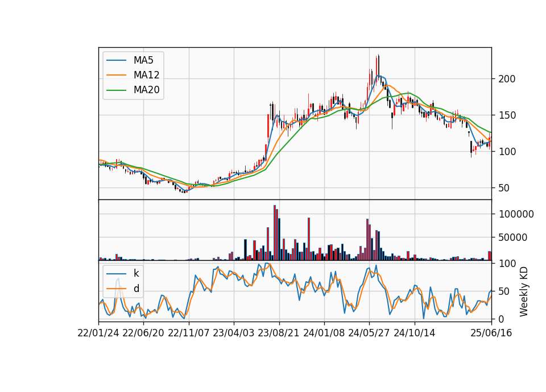The width and height of the screenshot is (546, 392).
Task: Click the green MA20 legend line sample
Action: point(116,90)
